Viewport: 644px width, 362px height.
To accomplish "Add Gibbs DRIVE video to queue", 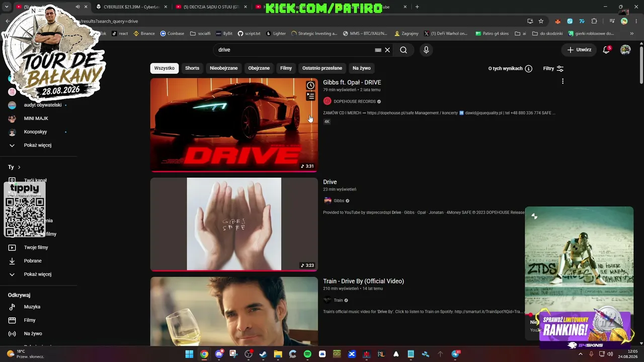I will [x=310, y=96].
